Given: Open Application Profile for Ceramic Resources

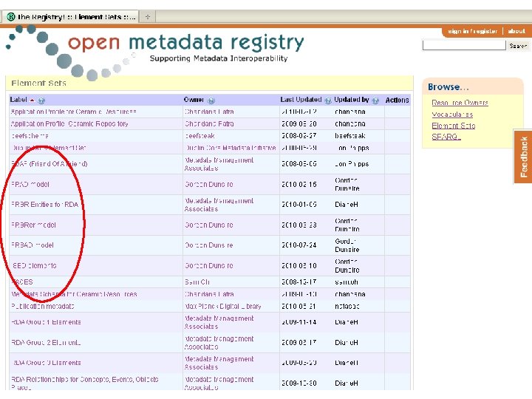Looking at the screenshot, I should click(x=74, y=112).
